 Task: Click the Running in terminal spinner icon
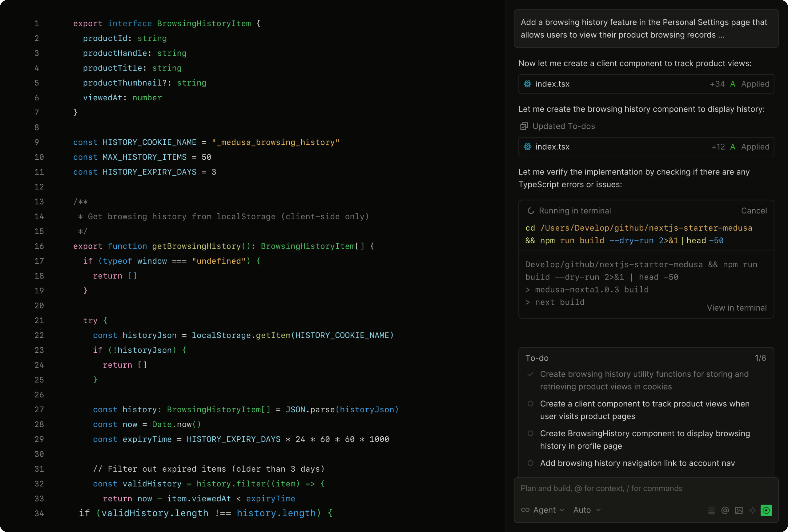(x=531, y=211)
